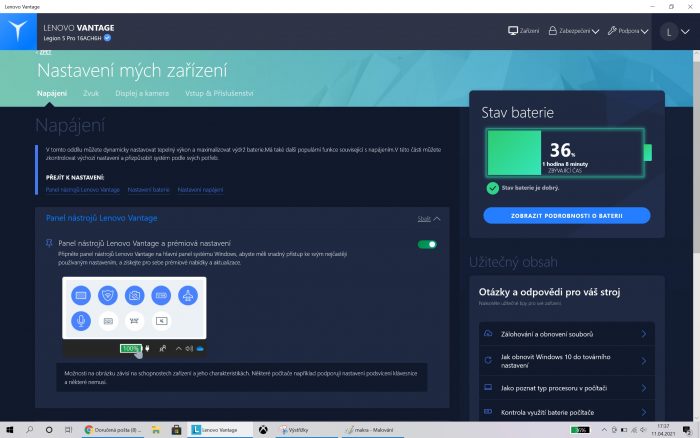Viewport: 700px width, 438px height.
Task: Toggle Panel nástrojů Lenovo Vantage switch off
Action: (x=427, y=244)
